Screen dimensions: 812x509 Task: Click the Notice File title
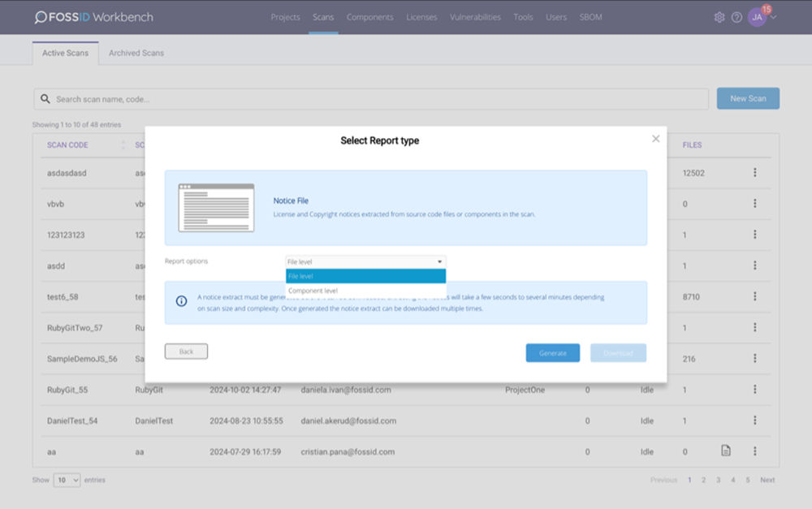291,201
